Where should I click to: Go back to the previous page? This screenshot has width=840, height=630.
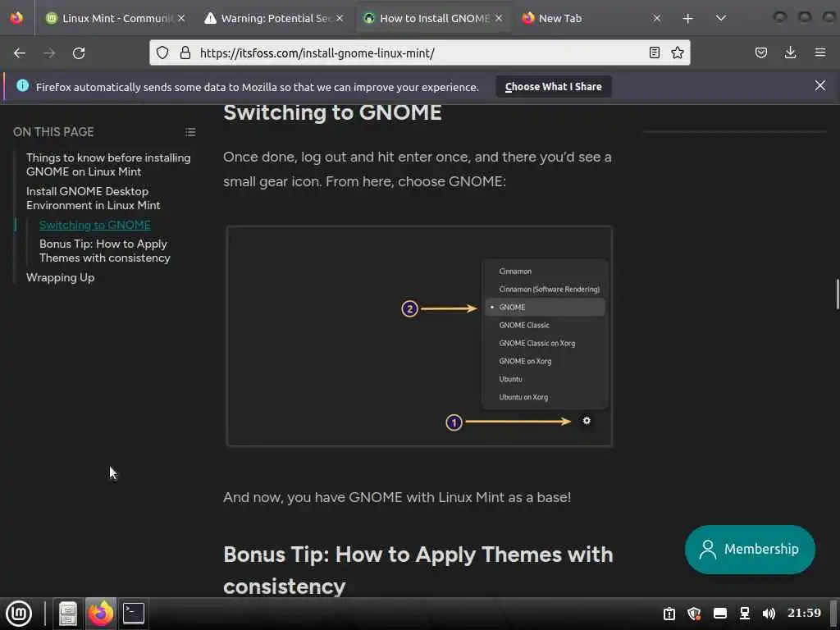(20, 53)
